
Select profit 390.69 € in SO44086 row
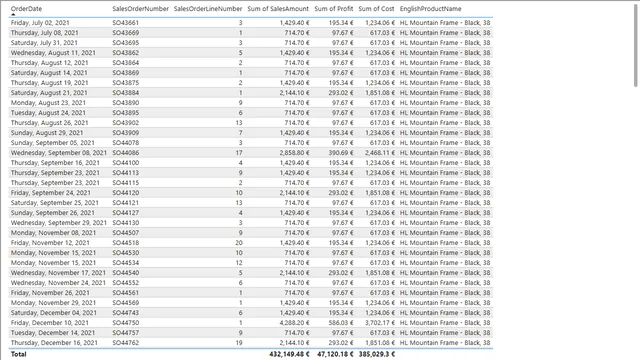coord(341,153)
